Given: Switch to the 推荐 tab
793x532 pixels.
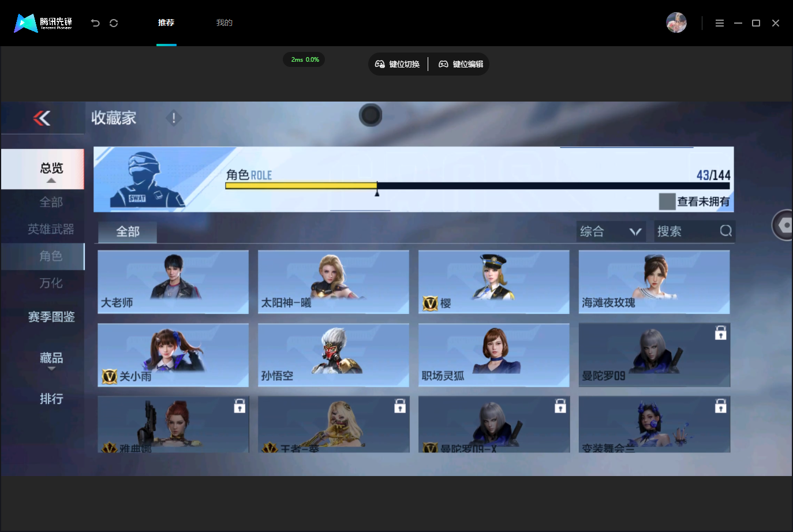Looking at the screenshot, I should click(x=166, y=23).
